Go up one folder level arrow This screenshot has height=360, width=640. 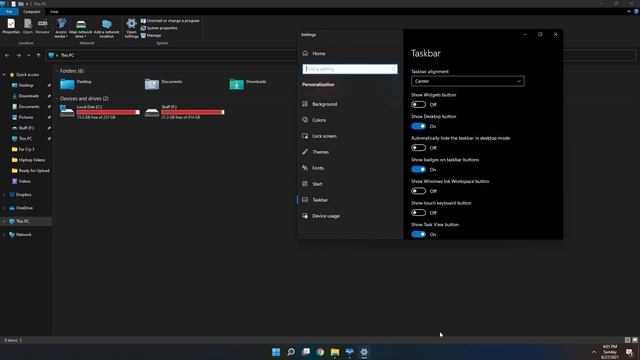(x=38, y=55)
